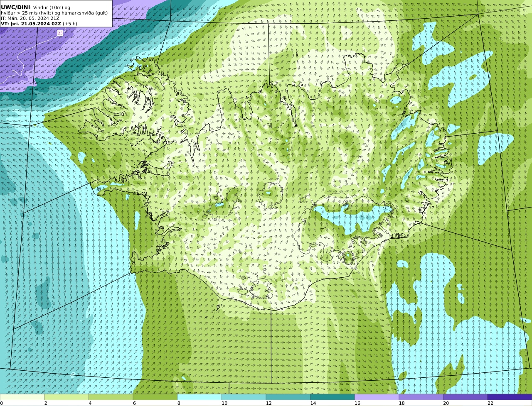This screenshot has width=532, height=406.
Task: Click the light lime 2–4 legend swatch
Action: (x=66, y=397)
